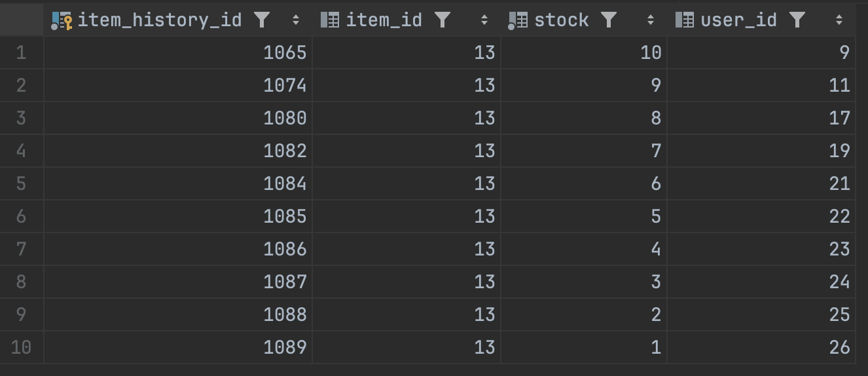Toggle sort arrows on item_id column
868x376 pixels.
click(484, 20)
